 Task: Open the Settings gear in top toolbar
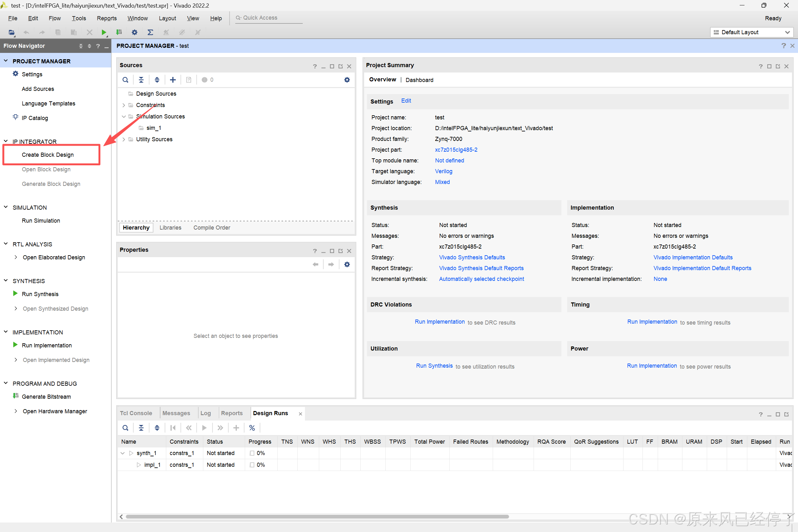(134, 32)
